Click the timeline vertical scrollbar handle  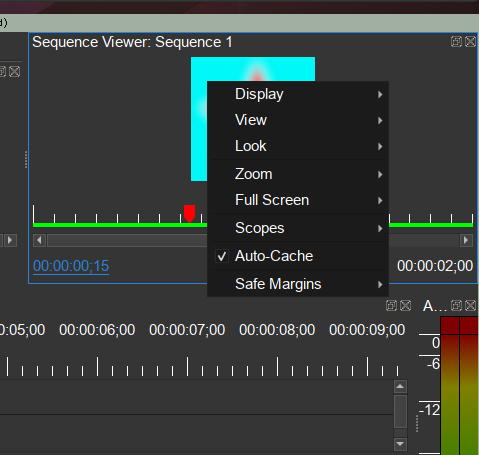pyautogui.click(x=400, y=411)
